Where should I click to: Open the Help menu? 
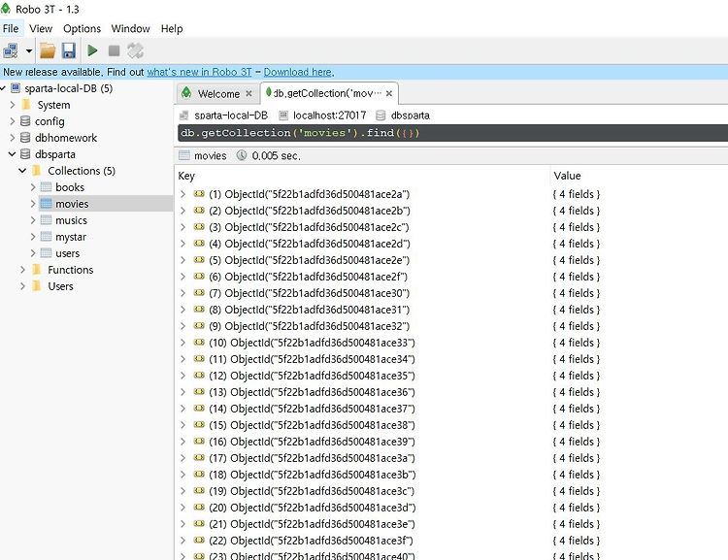172,28
